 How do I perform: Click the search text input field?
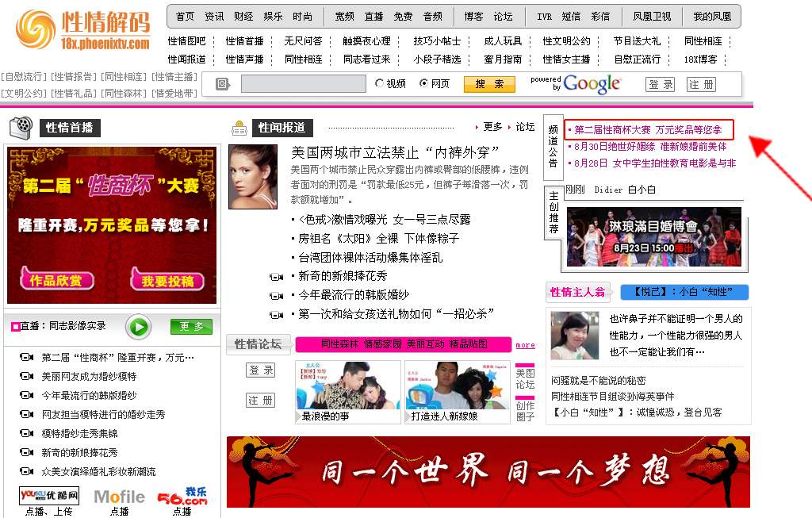(x=303, y=84)
